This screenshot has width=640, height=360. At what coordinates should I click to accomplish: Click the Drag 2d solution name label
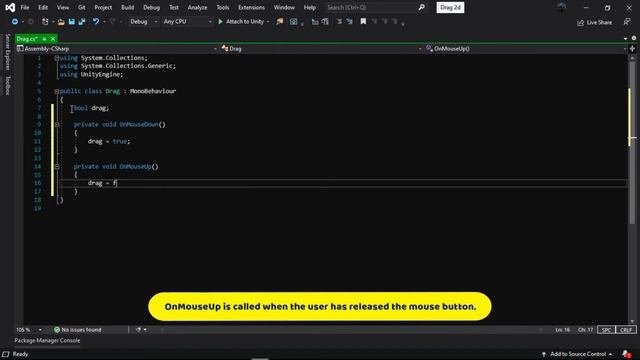(x=450, y=7)
